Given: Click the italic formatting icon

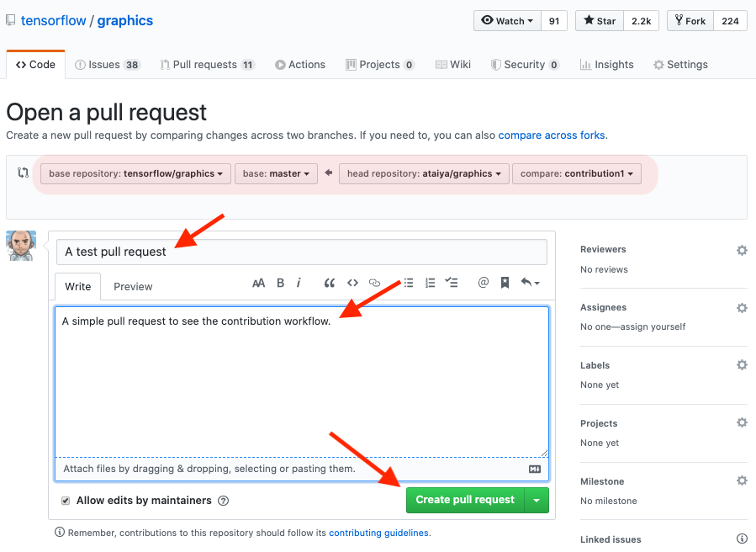Looking at the screenshot, I should tap(299, 284).
